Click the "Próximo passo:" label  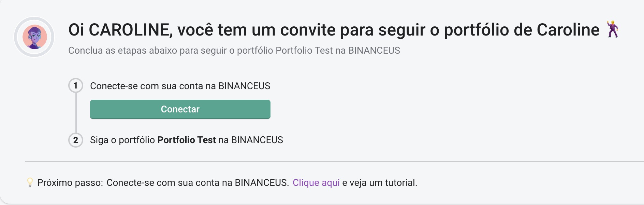70,183
